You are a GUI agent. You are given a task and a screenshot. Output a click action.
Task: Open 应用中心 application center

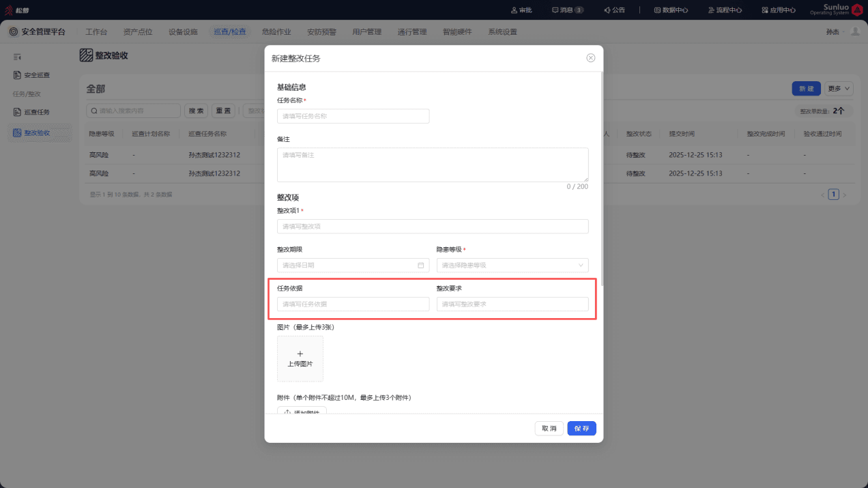click(x=779, y=10)
